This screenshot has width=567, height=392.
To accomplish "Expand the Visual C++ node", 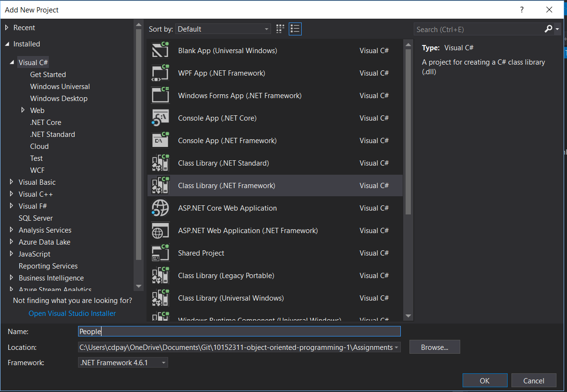I will tap(11, 194).
